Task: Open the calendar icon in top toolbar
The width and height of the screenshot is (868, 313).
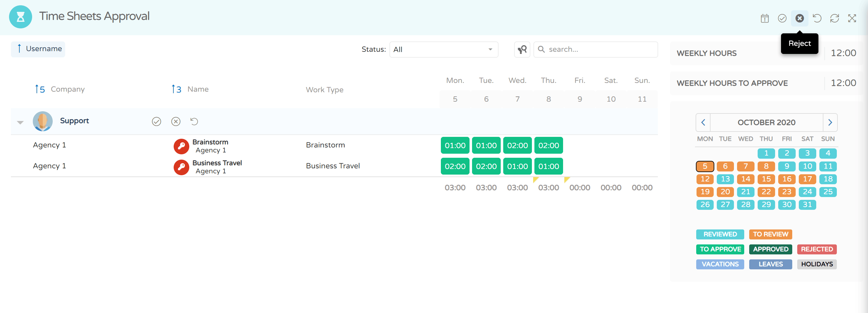Action: pos(764,18)
